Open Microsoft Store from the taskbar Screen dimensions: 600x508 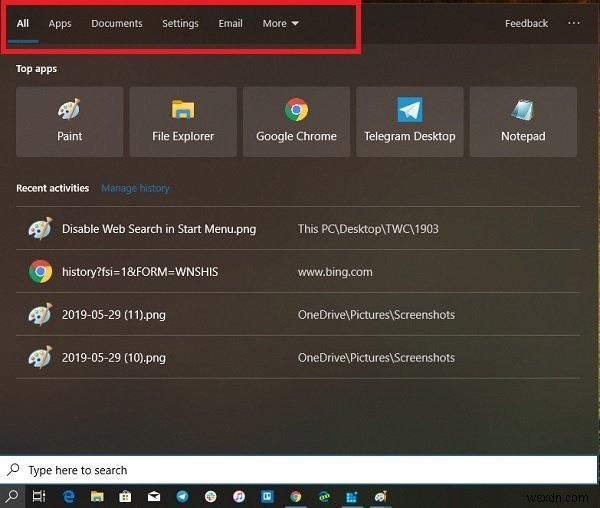pyautogui.click(x=125, y=496)
